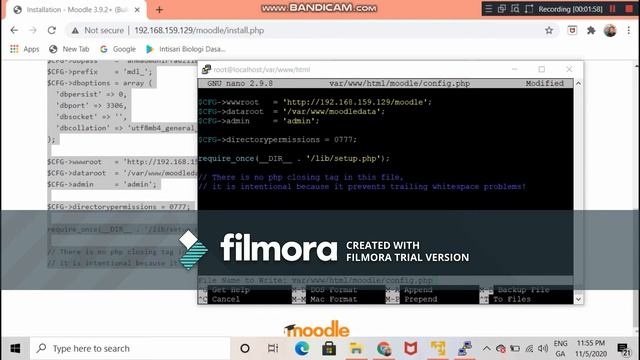Open Microsoft Edge from the taskbar
The image size is (640, 360).
pyautogui.click(x=302, y=349)
